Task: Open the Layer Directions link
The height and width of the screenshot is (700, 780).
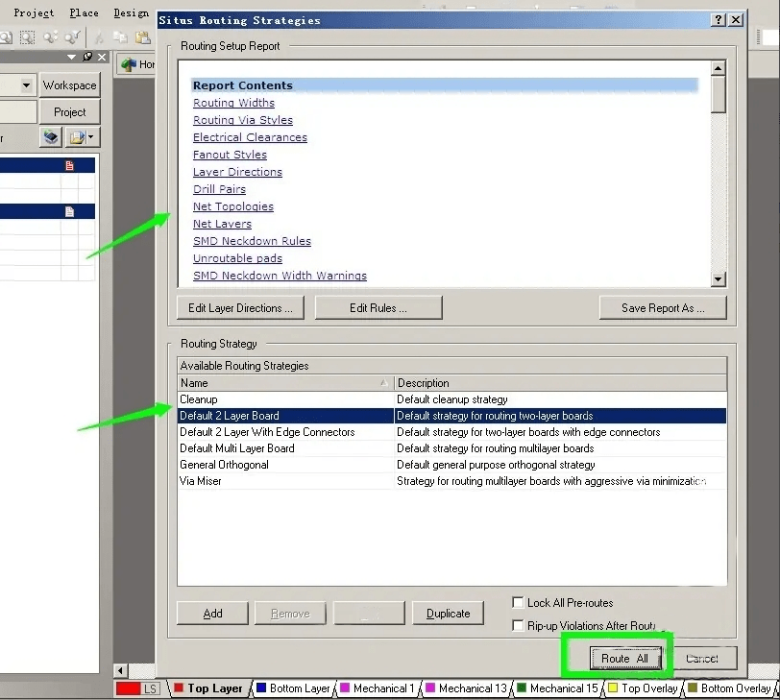Action: 237,172
